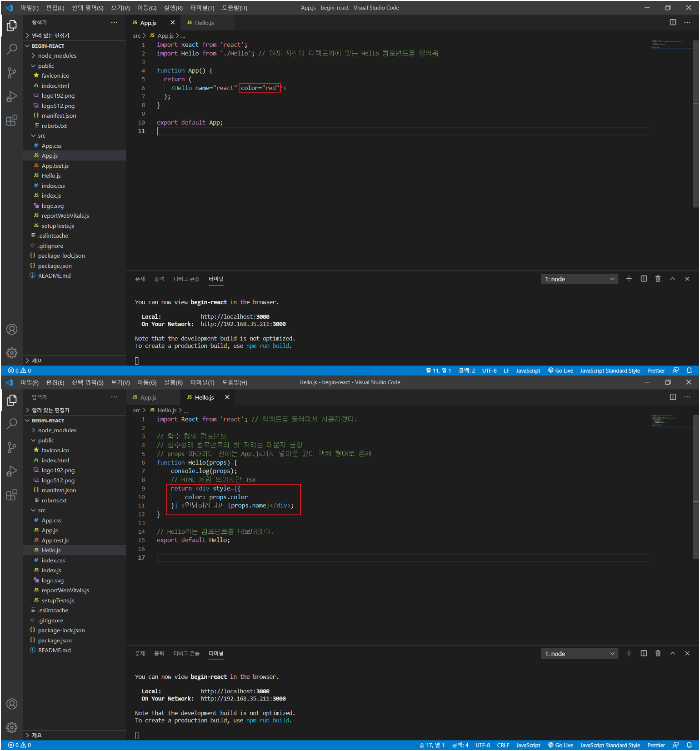700x751 pixels.
Task: Maximize terminal panel in top window
Action: click(673, 279)
